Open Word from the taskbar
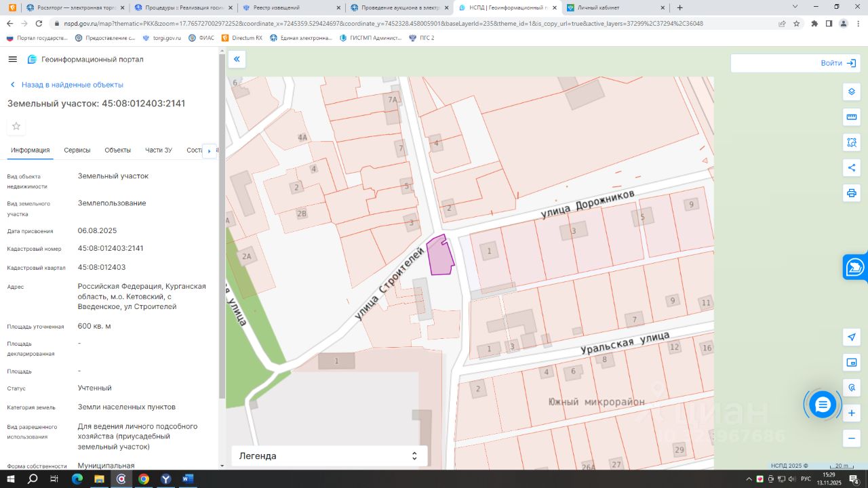868x488 pixels. click(x=187, y=479)
